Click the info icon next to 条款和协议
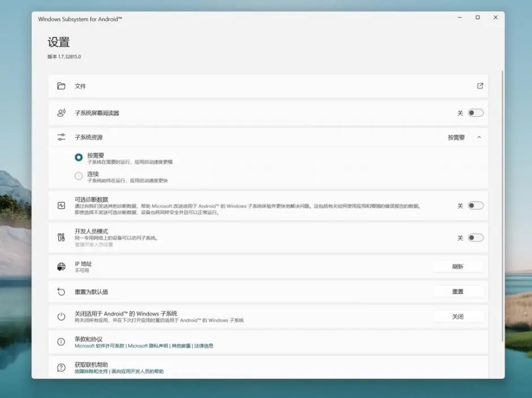Screen dimensions: 532x398 (62, 342)
